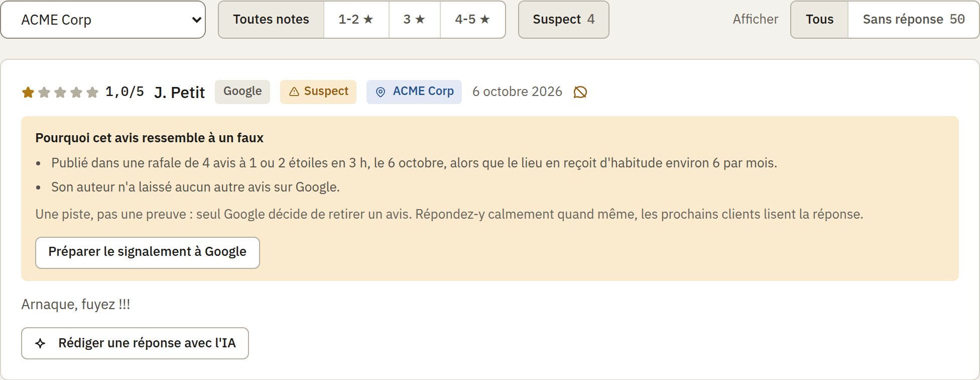Click the fifth grey rating star
Image resolution: width=980 pixels, height=380 pixels.
(x=92, y=92)
